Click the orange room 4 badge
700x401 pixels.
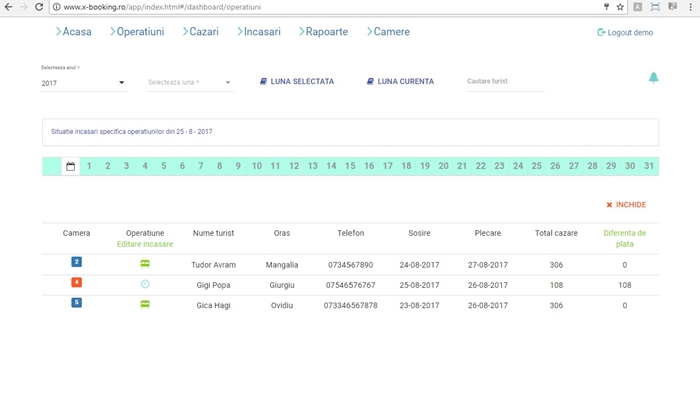pyautogui.click(x=76, y=283)
